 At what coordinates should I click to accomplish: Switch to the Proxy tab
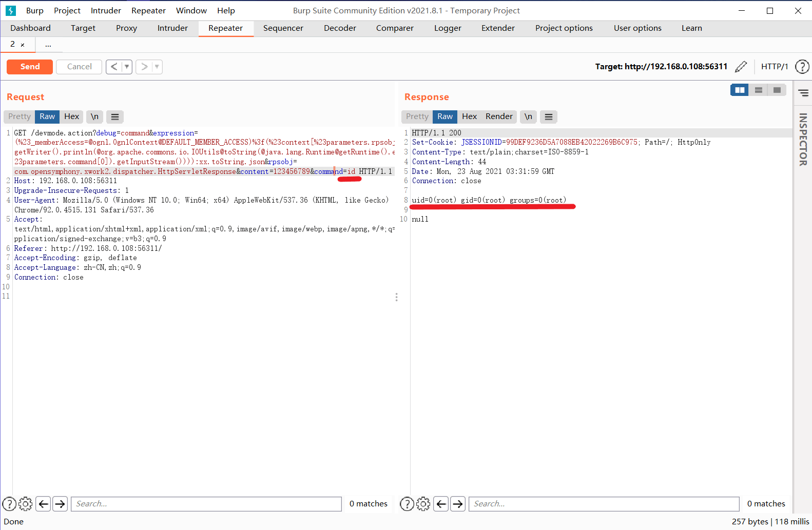click(x=126, y=28)
